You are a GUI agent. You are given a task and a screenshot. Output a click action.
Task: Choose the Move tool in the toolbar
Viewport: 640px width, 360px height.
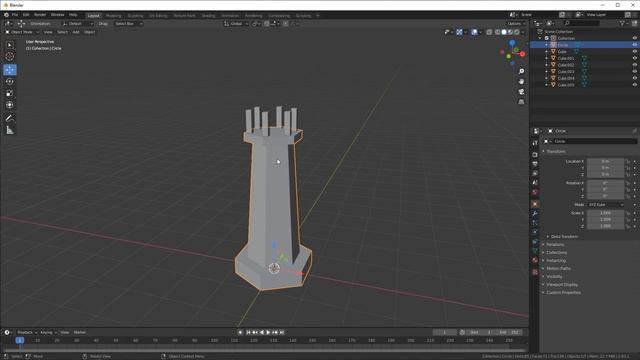[10, 70]
